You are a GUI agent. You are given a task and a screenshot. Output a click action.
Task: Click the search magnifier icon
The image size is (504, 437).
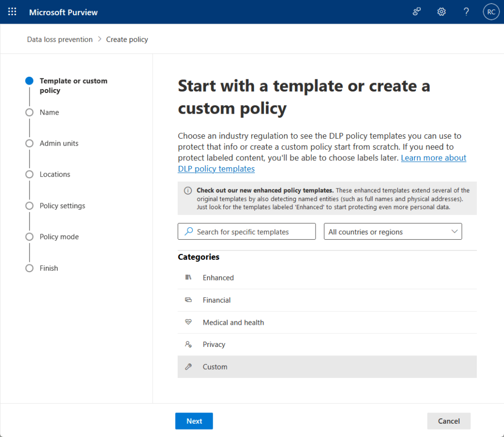[189, 231]
